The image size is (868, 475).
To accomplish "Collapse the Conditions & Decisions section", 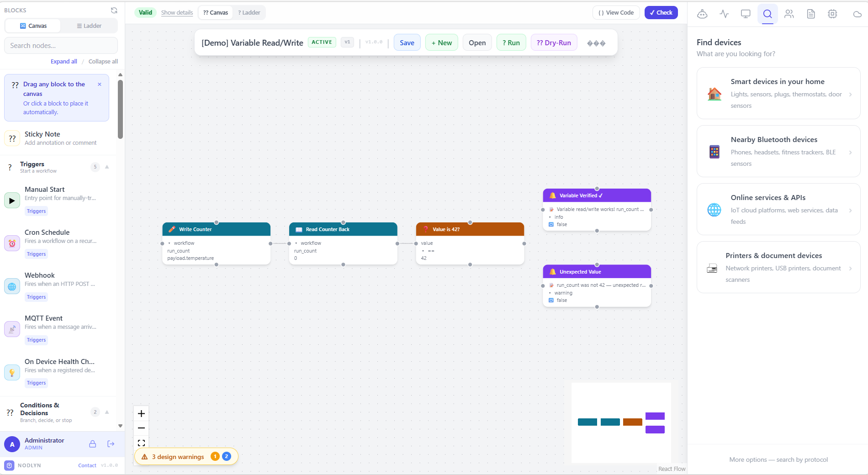I will 107,412.
